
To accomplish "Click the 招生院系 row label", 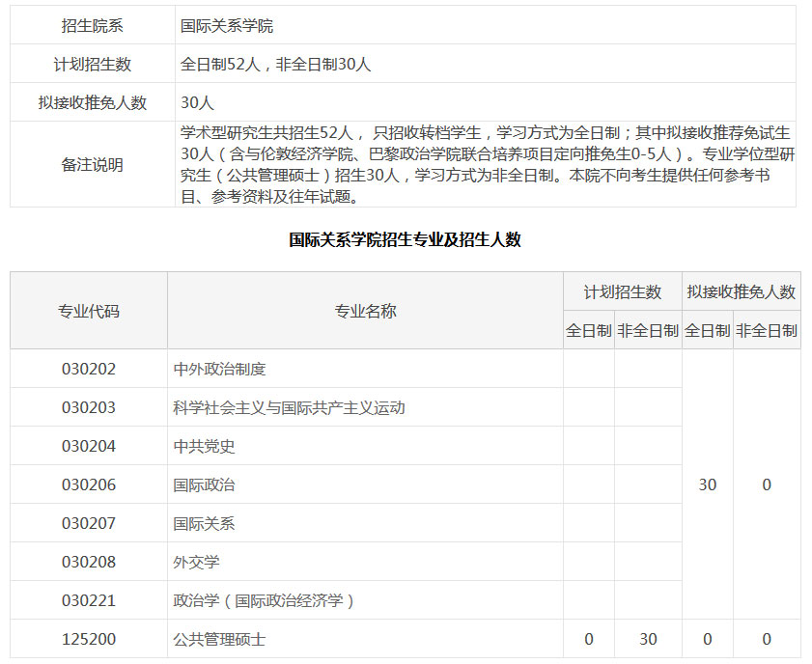I will click(x=93, y=26).
